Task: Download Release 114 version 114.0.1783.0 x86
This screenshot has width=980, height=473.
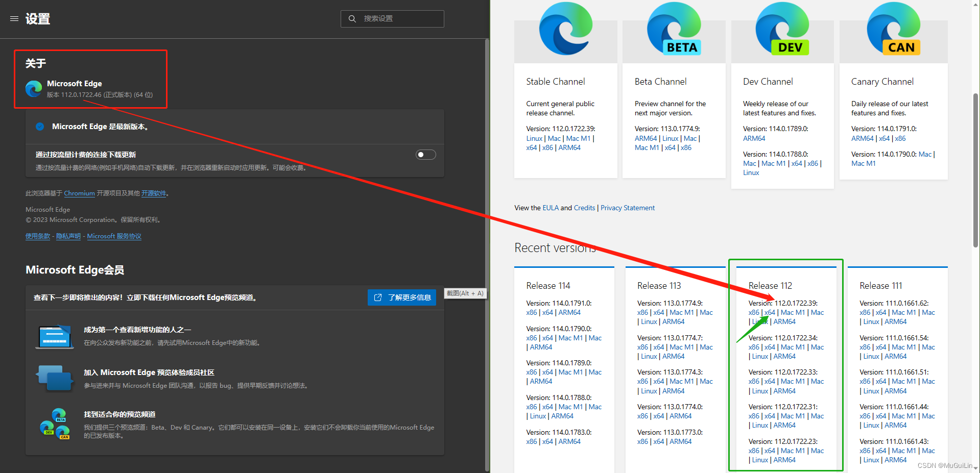Action: pyautogui.click(x=532, y=441)
